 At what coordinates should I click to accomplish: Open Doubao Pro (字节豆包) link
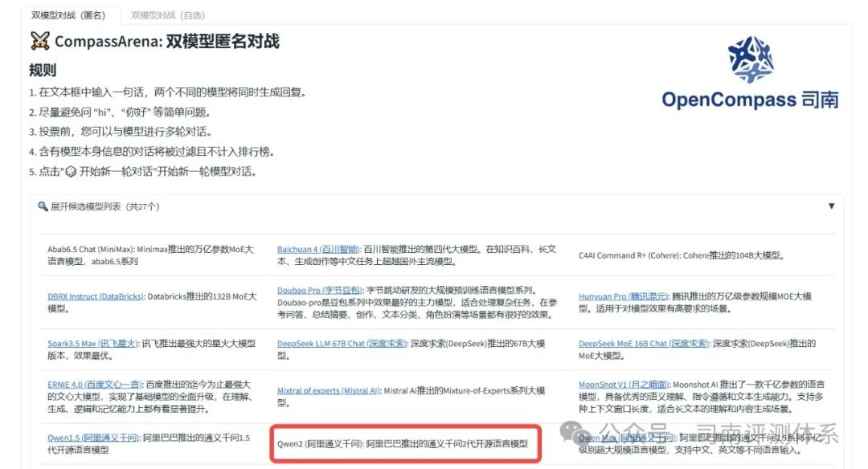point(319,291)
